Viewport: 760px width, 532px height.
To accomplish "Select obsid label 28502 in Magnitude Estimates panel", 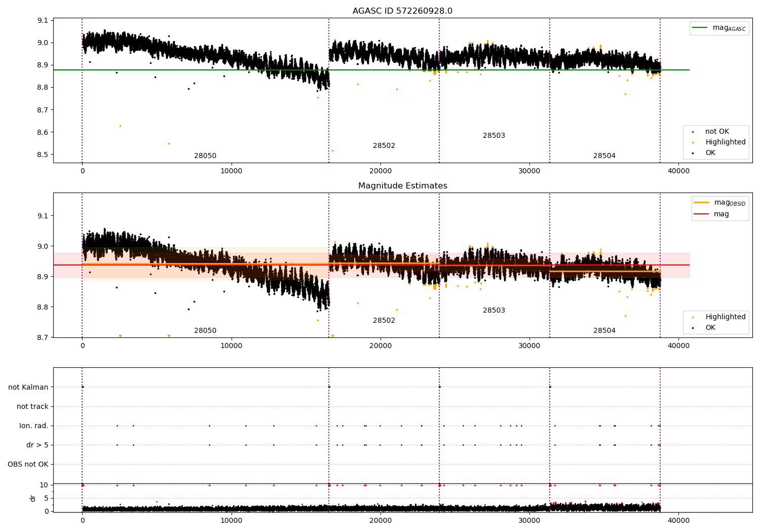I will point(384,321).
